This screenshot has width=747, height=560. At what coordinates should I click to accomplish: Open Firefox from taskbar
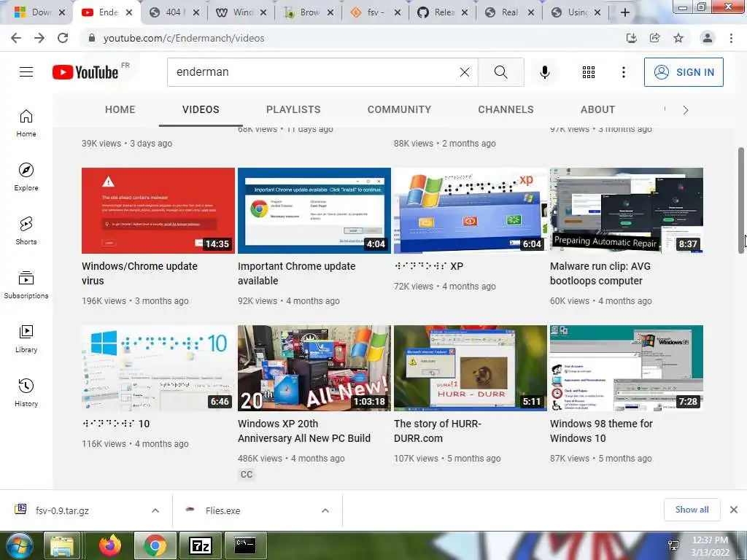[110, 545]
